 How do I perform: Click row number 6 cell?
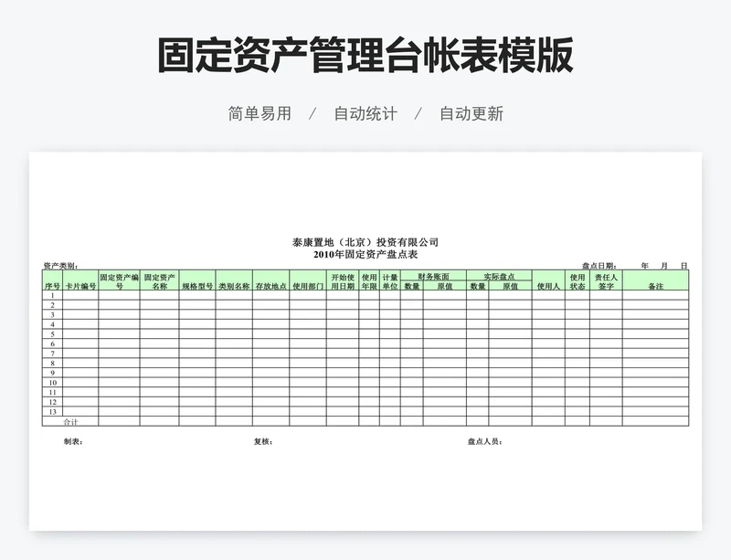tap(52, 343)
